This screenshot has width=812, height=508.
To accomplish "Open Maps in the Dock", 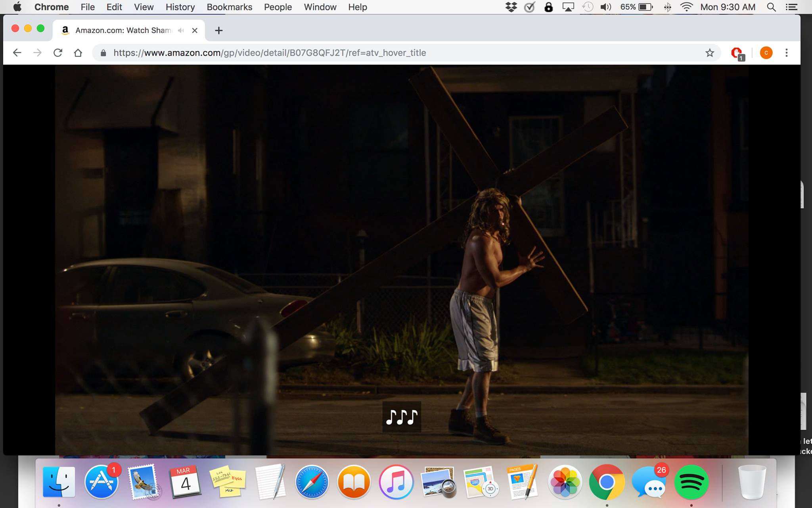I will pyautogui.click(x=481, y=482).
